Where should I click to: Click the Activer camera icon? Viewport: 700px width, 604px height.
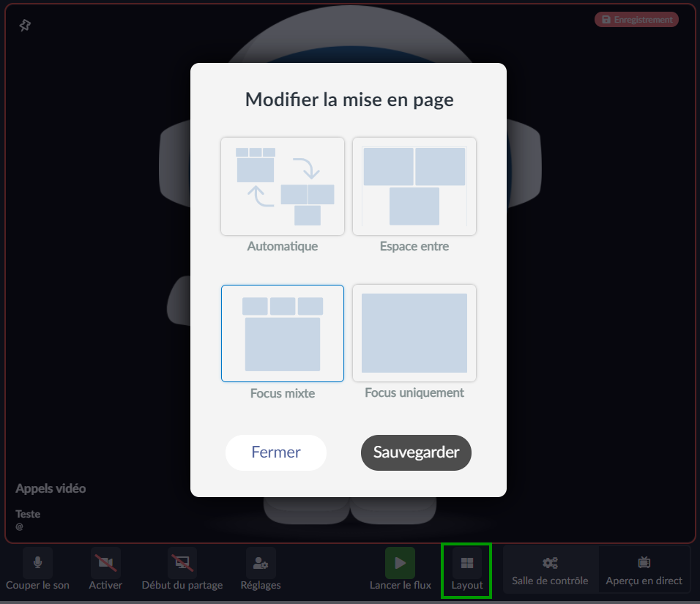(105, 562)
